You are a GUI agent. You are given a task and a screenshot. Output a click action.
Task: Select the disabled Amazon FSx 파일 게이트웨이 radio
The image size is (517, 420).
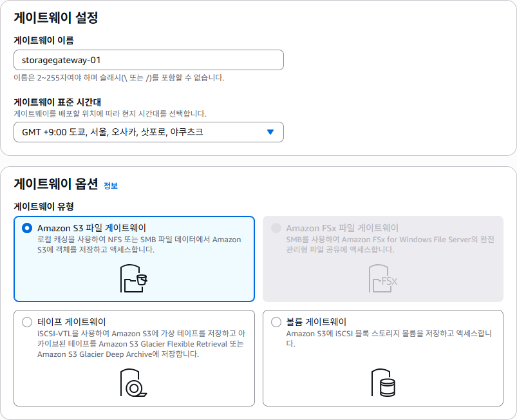point(276,228)
